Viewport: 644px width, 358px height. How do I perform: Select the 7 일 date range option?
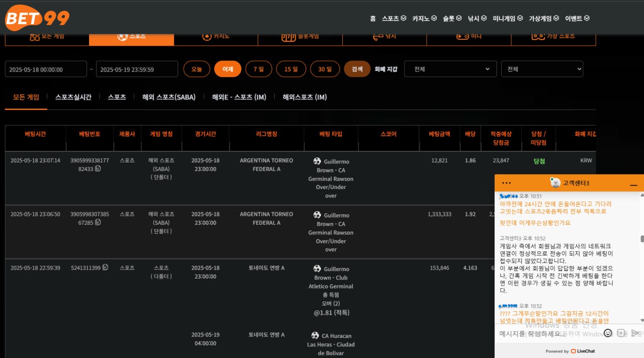pyautogui.click(x=259, y=69)
